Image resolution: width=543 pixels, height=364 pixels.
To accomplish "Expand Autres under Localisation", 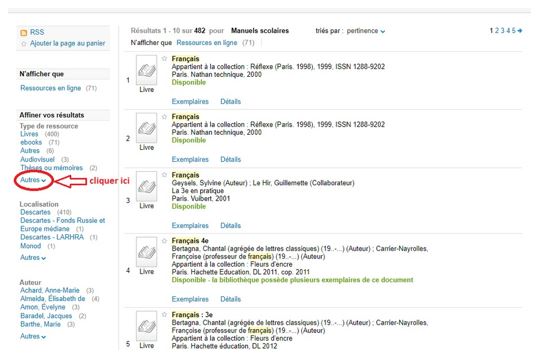I will click(x=33, y=258).
